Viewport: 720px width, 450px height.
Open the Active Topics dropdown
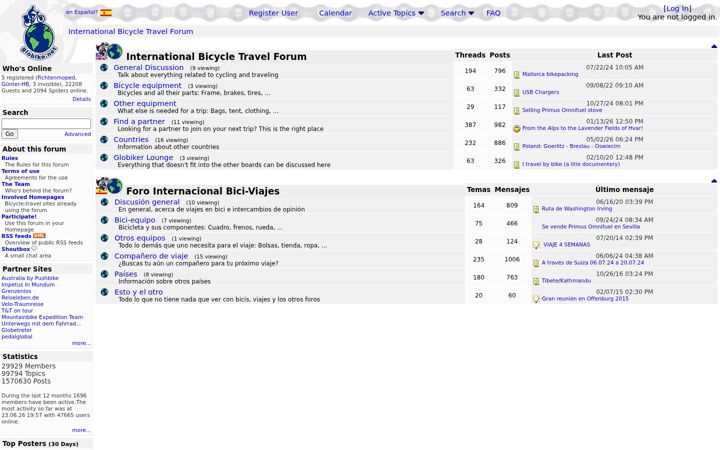(x=396, y=13)
